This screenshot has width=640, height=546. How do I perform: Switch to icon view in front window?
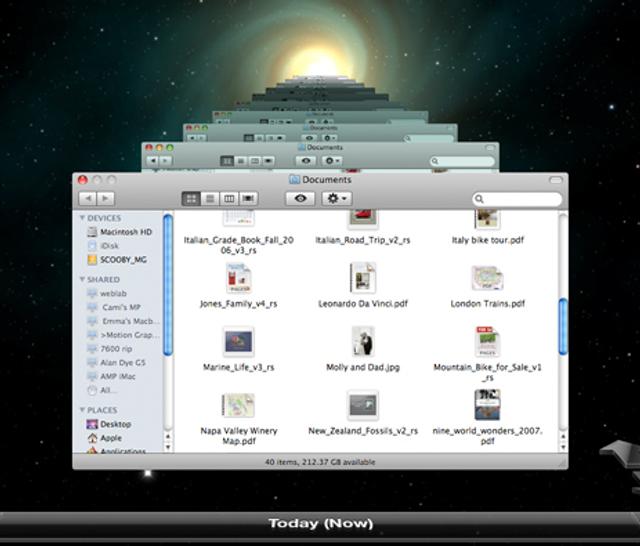click(x=191, y=199)
